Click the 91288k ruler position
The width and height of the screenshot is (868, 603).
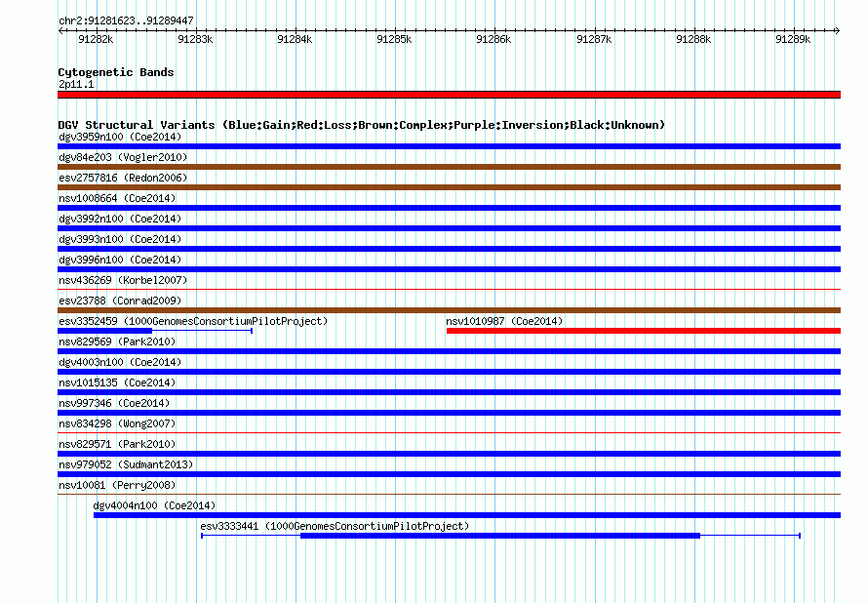click(x=693, y=39)
